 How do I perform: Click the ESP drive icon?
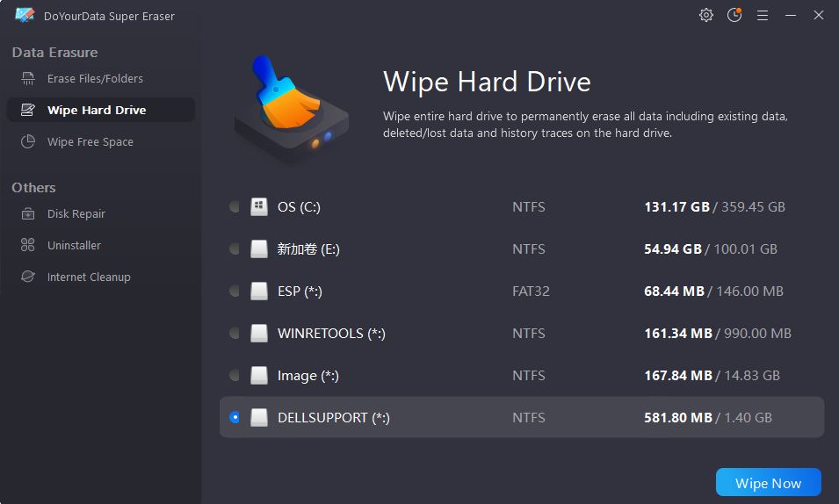point(259,291)
